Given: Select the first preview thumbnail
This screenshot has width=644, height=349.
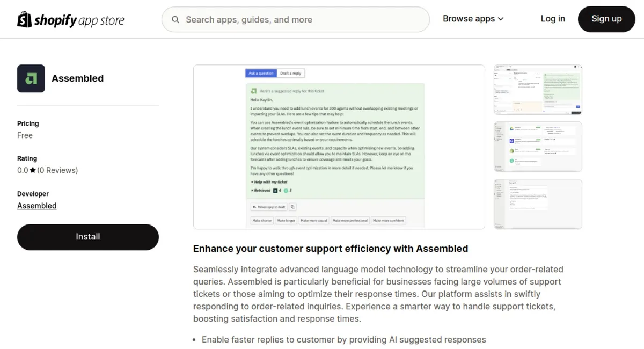Looking at the screenshot, I should pyautogui.click(x=538, y=90).
